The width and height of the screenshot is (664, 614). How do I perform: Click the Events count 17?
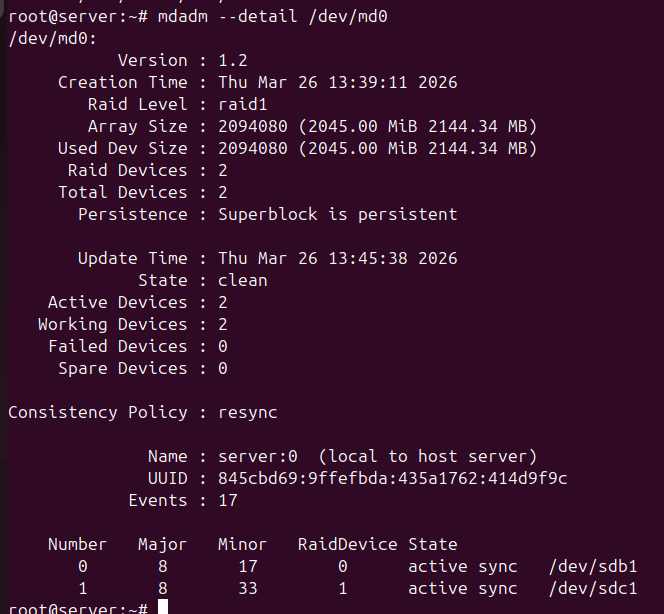tap(227, 500)
